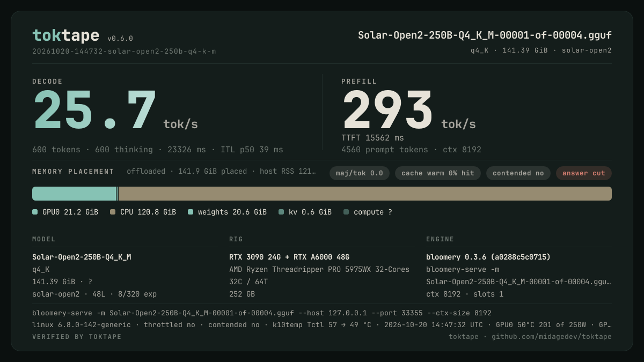Image resolution: width=644 pixels, height=362 pixels.
Task: Click the teal GPU segment of memory bar
Action: pos(74,194)
